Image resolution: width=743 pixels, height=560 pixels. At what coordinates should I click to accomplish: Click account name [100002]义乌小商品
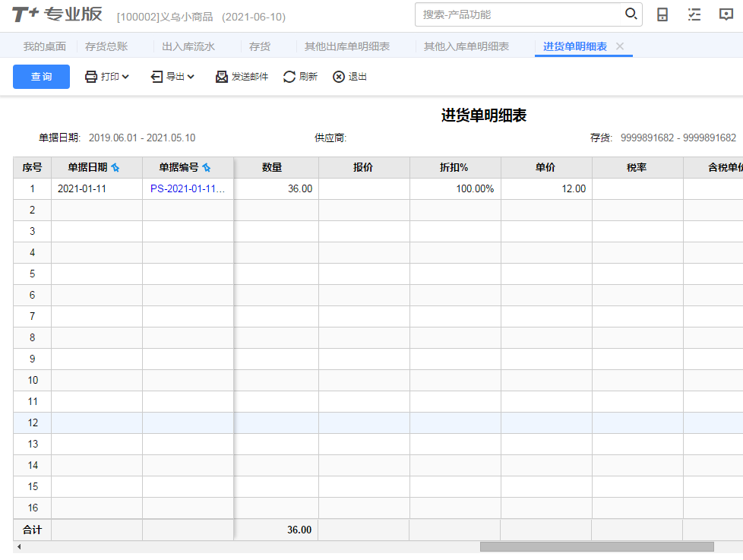(165, 17)
